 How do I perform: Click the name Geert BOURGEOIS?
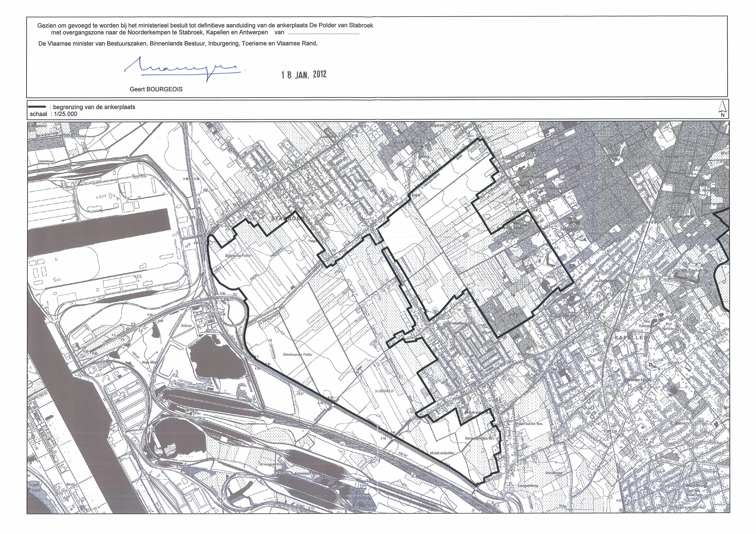point(156,89)
